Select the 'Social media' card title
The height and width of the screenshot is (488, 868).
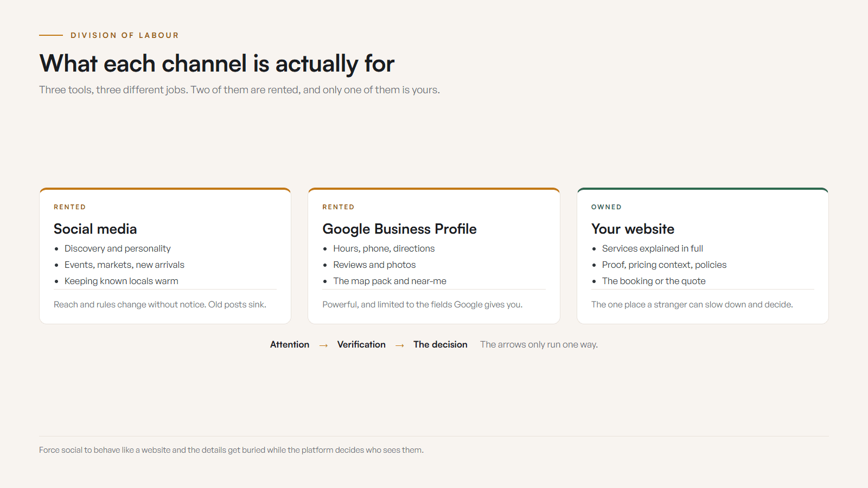95,229
